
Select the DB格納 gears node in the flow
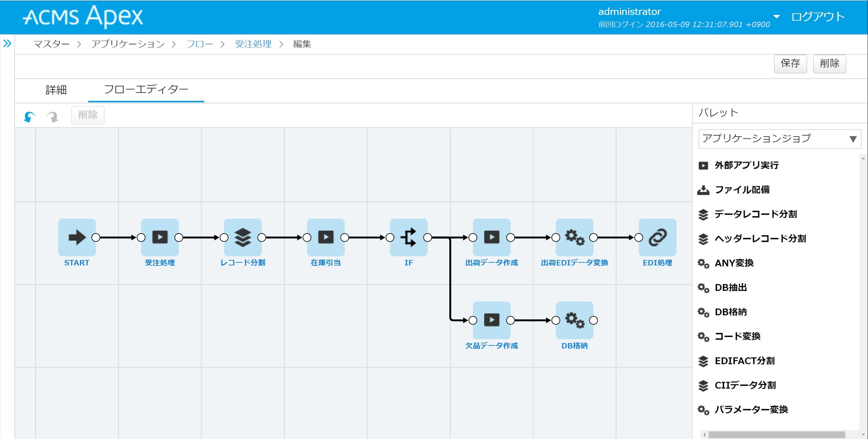pos(575,320)
